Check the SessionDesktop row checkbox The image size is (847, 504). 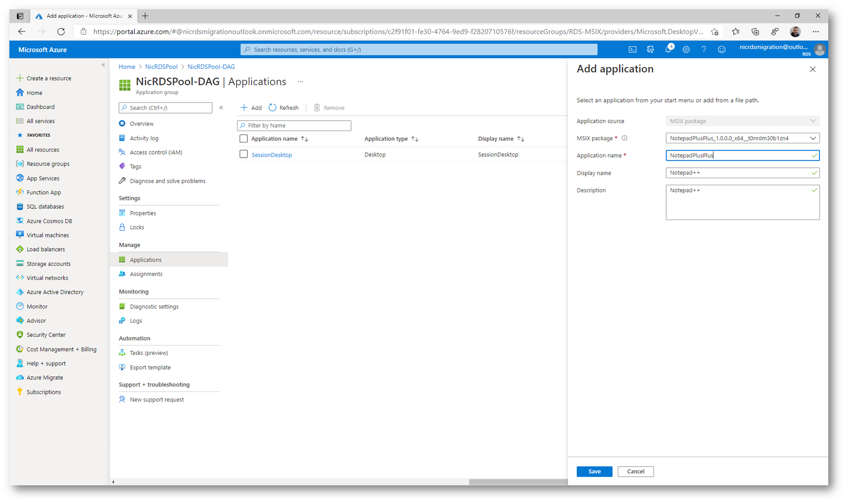[244, 154]
